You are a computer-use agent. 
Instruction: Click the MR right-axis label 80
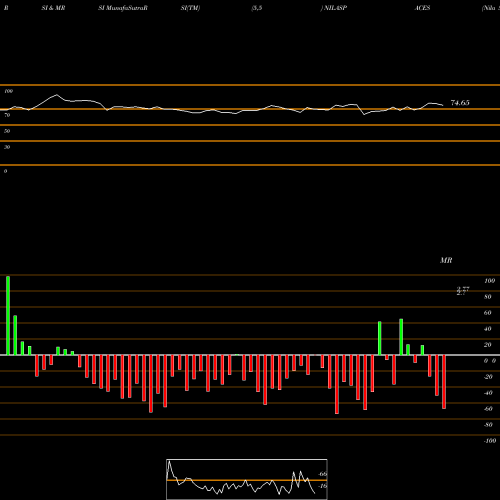[488, 297]
